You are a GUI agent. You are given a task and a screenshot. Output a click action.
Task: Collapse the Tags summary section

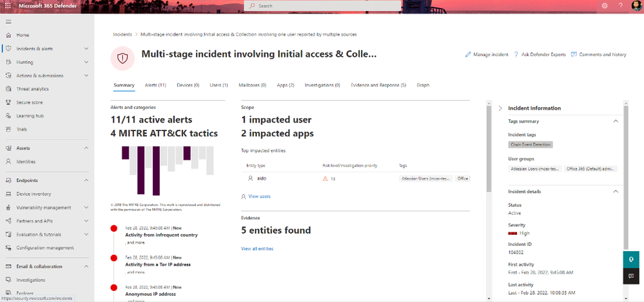point(615,121)
